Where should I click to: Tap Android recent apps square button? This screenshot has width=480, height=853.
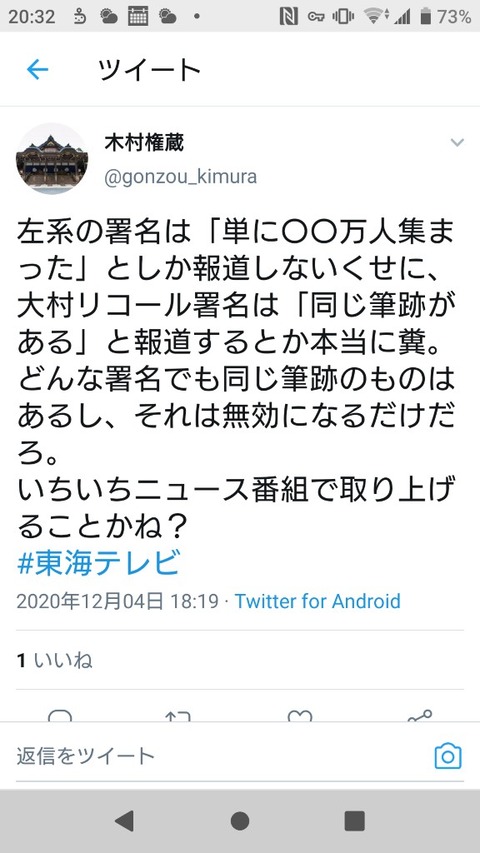(x=355, y=820)
